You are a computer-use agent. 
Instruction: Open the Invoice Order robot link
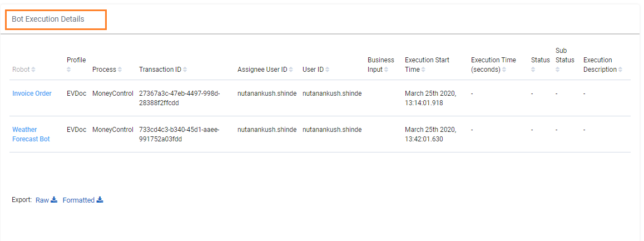(32, 94)
